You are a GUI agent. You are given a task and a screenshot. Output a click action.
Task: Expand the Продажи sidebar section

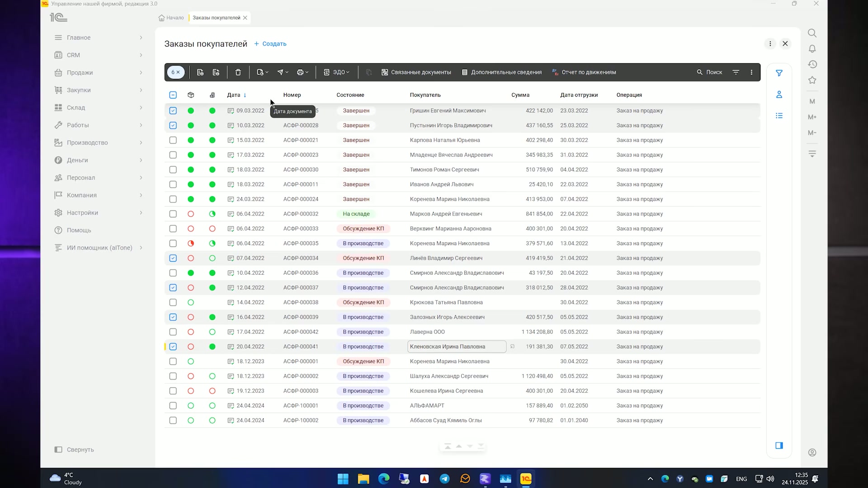click(x=99, y=73)
